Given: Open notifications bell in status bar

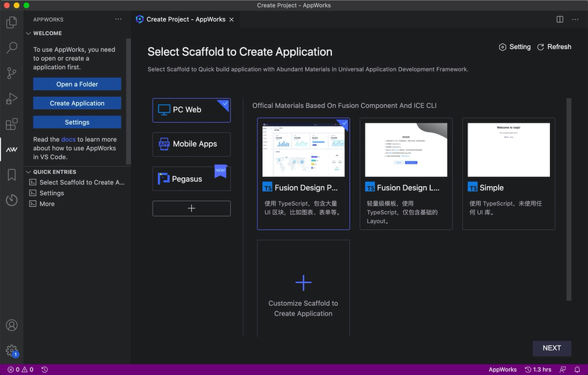Looking at the screenshot, I should pyautogui.click(x=577, y=370).
